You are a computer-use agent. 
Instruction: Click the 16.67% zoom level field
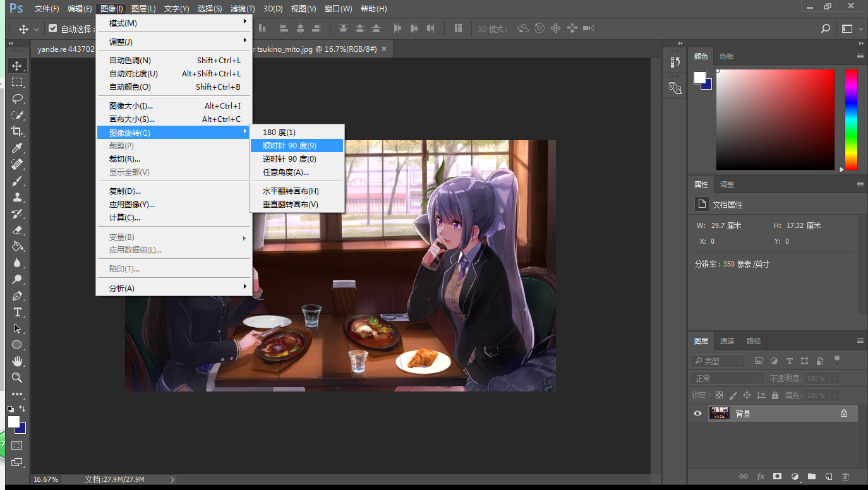pyautogui.click(x=46, y=479)
